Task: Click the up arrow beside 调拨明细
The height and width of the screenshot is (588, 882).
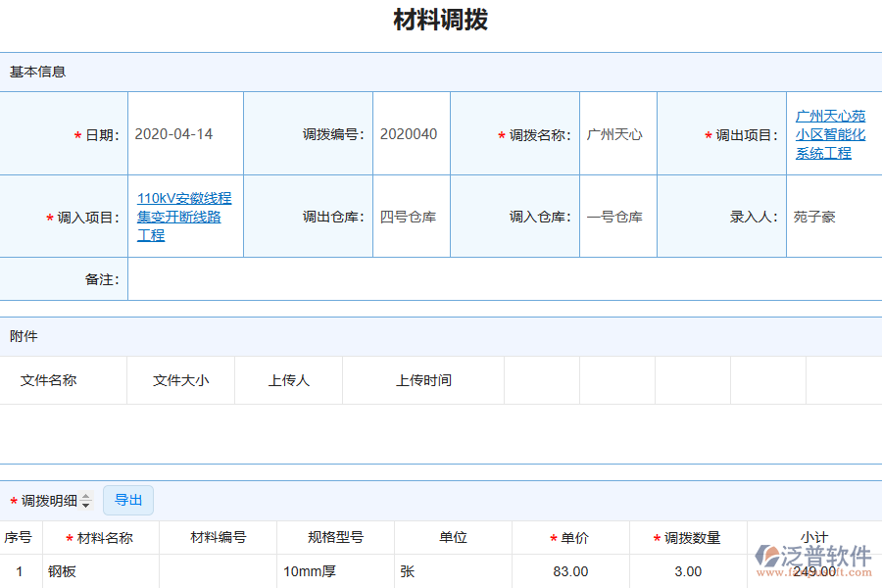Action: point(87,496)
